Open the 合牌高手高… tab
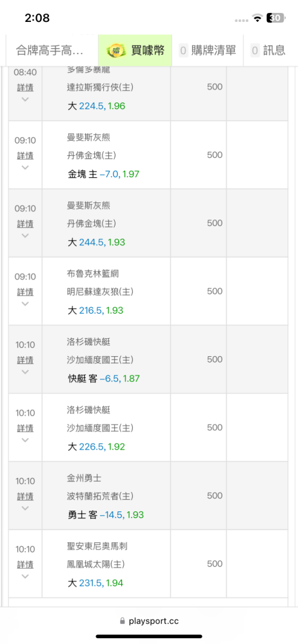This screenshot has width=298, height=644. [x=50, y=50]
